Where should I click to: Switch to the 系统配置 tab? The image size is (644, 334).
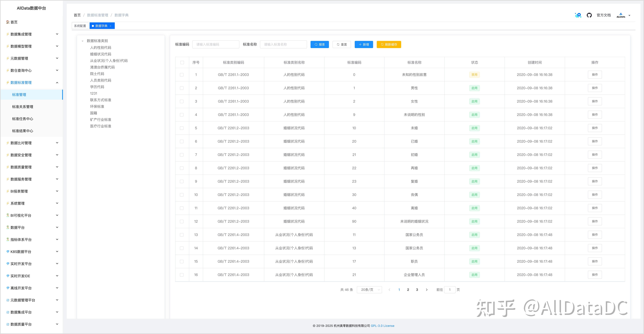pos(80,26)
